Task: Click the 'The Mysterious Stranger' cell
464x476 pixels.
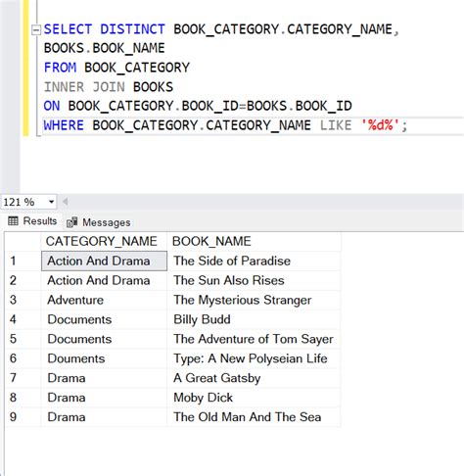Action: click(x=254, y=300)
